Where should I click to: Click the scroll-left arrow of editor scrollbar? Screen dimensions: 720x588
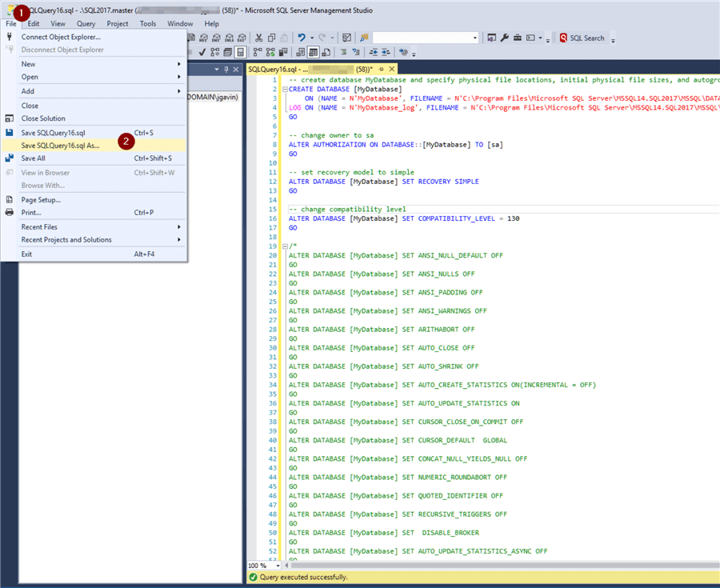(286, 566)
